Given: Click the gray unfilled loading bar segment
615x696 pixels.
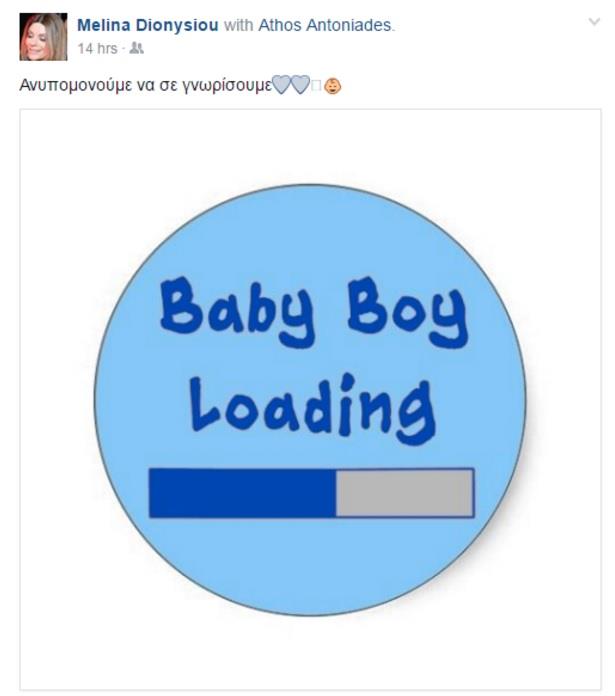Looking at the screenshot, I should [405, 493].
